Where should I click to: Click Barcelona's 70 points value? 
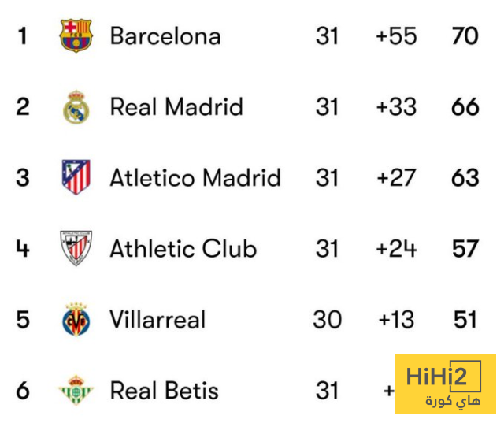tap(465, 36)
